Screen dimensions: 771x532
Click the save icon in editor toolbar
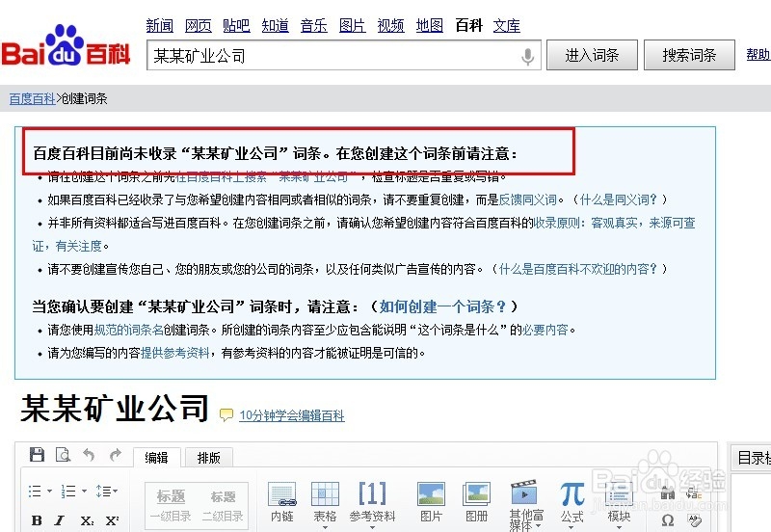pos(37,454)
